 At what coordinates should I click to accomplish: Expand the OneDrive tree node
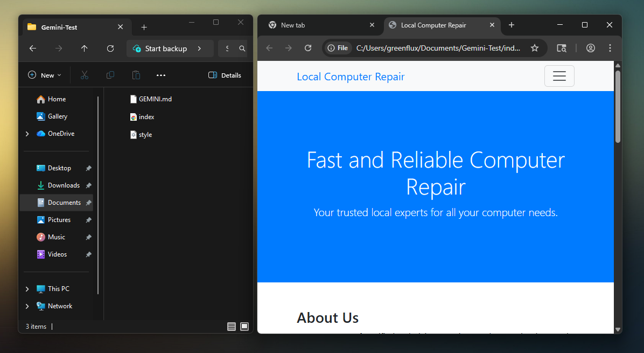pyautogui.click(x=27, y=134)
